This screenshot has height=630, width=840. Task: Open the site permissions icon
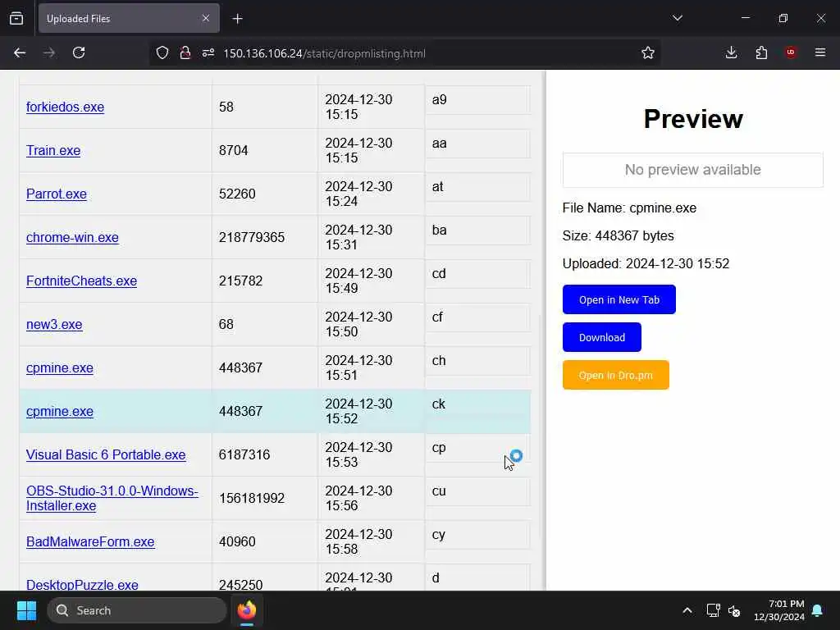click(208, 52)
